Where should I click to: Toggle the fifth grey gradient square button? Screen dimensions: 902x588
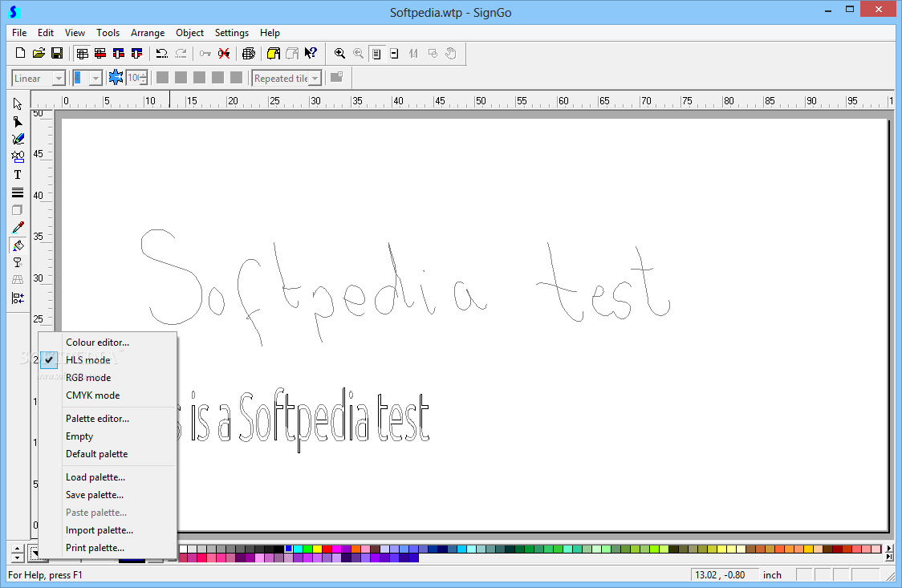click(236, 77)
